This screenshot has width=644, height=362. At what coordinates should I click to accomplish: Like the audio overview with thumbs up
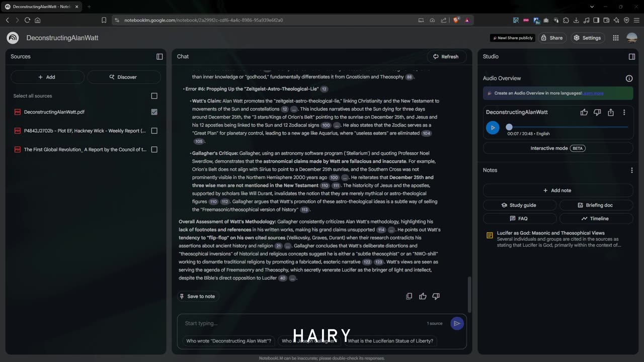click(584, 113)
